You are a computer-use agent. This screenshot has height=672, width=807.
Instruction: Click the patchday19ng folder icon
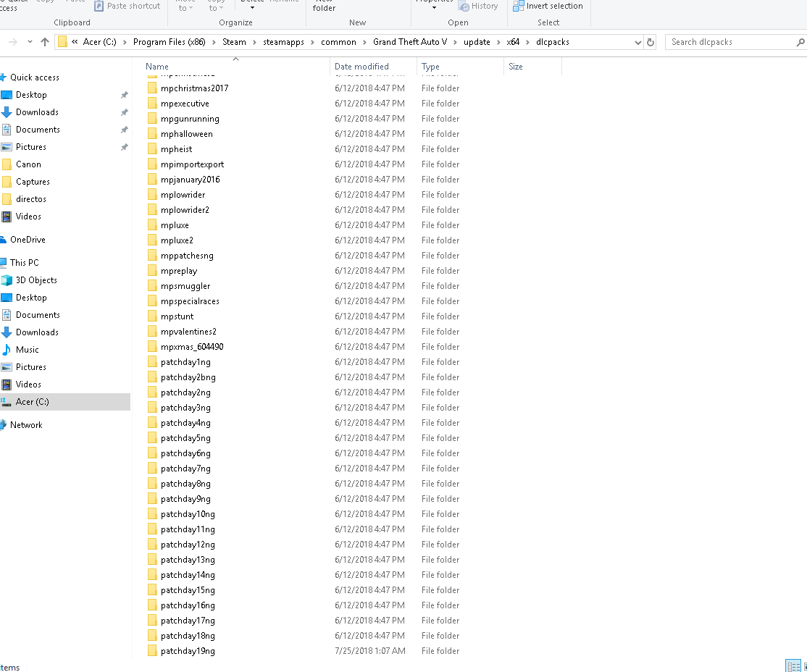pos(152,650)
